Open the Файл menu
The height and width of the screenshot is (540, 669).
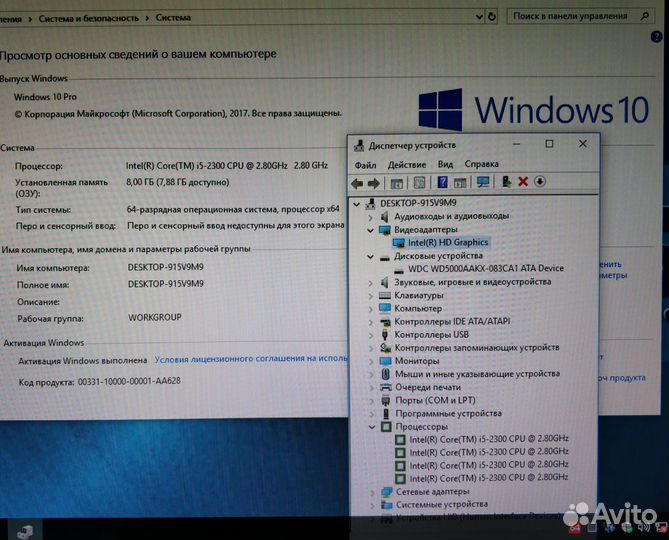pos(365,165)
